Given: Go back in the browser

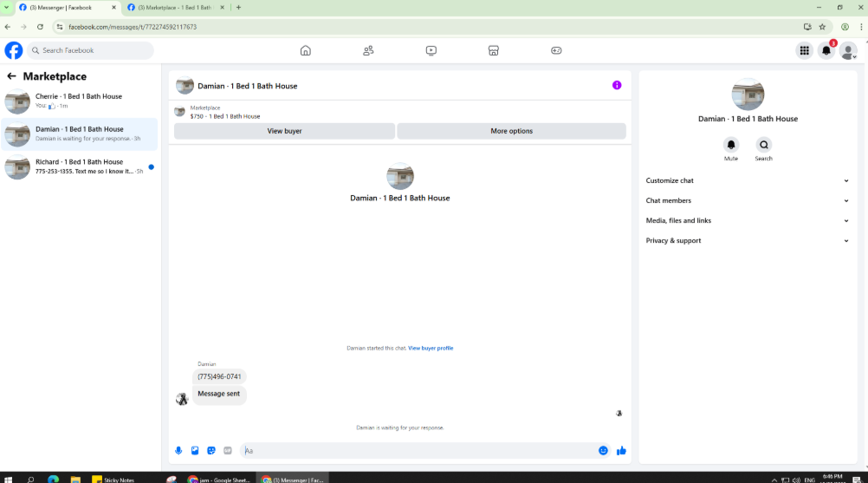Looking at the screenshot, I should pyautogui.click(x=7, y=27).
